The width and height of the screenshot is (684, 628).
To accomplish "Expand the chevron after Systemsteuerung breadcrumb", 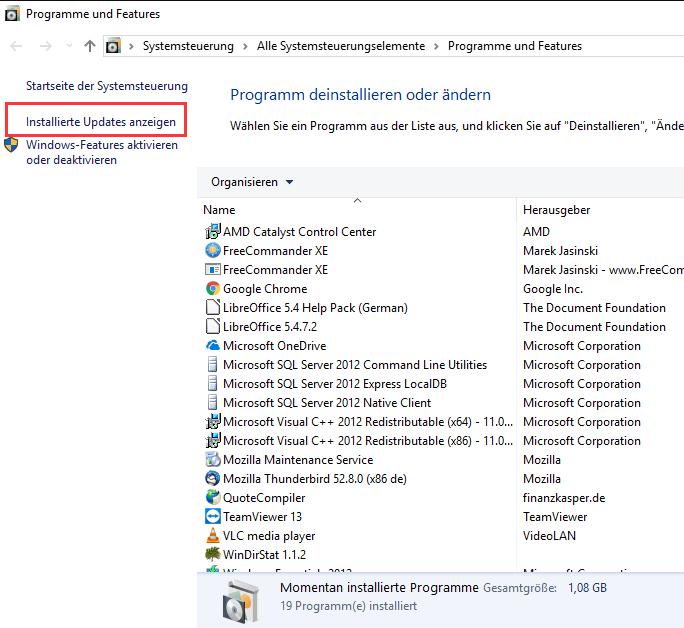I will tap(246, 46).
